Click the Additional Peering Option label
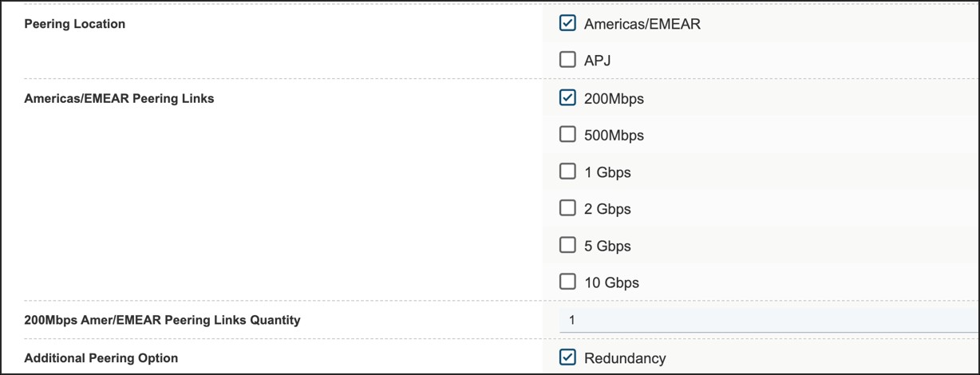 pos(101,358)
